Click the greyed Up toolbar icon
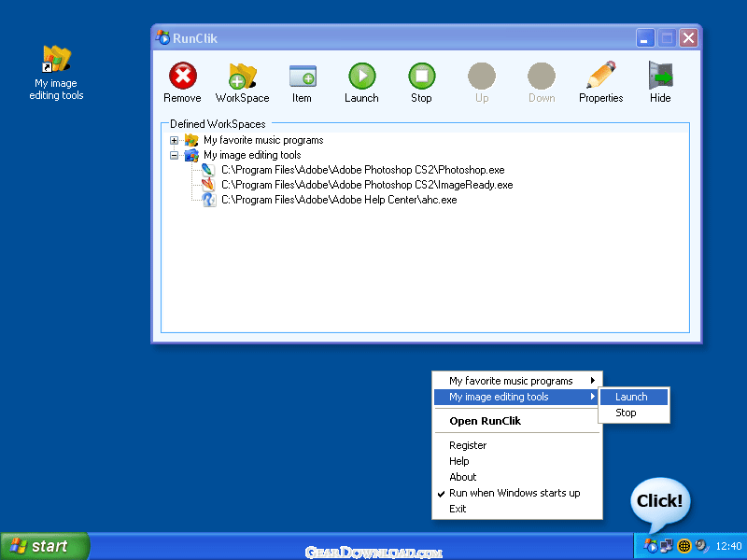The width and height of the screenshot is (747, 560). coord(482,76)
